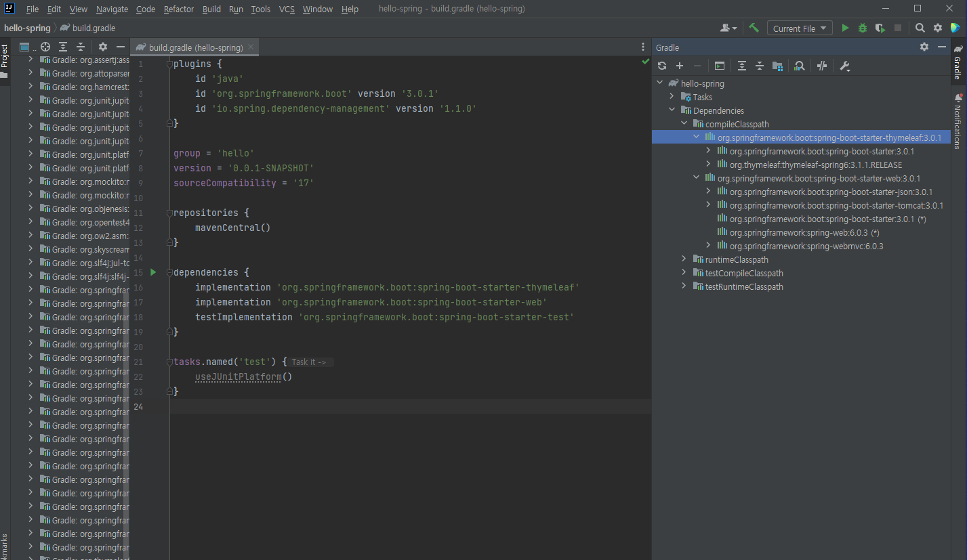Expand thymeleaf-spring6:3.1.1.RELEASE dependency

(709, 165)
